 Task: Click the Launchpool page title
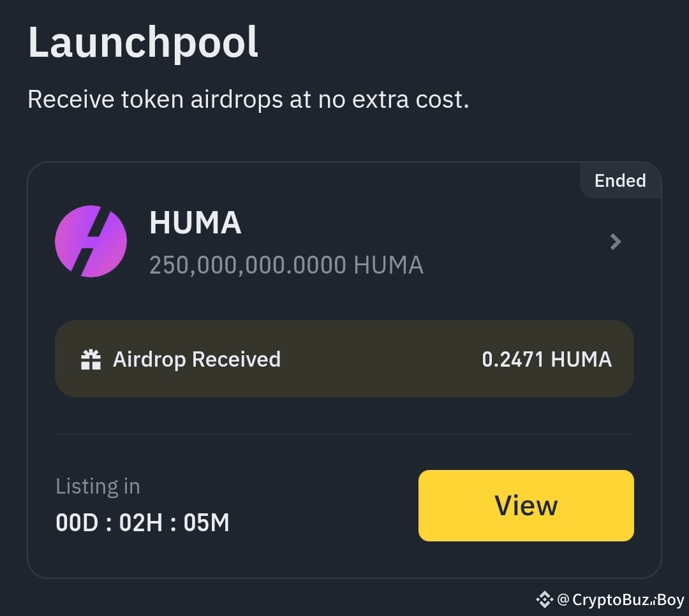click(x=143, y=41)
